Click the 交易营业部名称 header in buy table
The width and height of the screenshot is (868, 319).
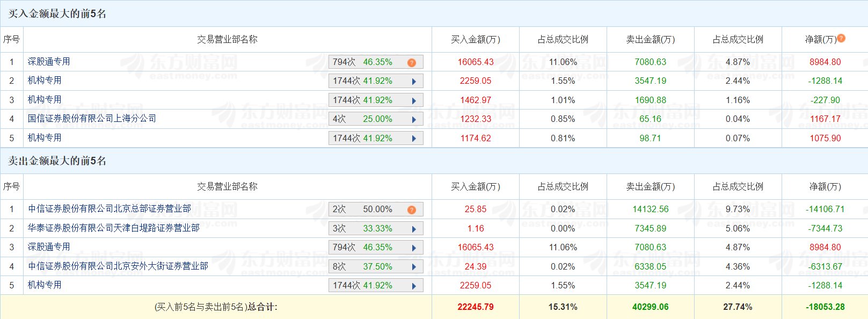(227, 39)
